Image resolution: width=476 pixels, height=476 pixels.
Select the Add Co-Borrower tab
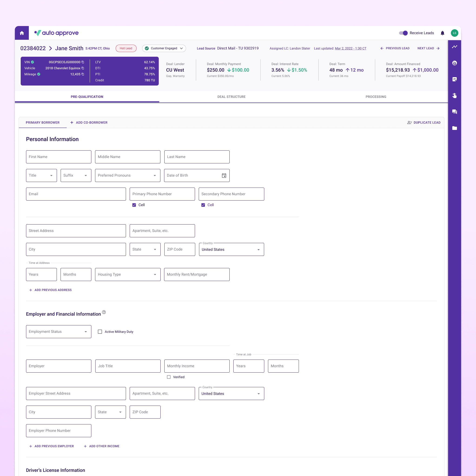(x=89, y=122)
